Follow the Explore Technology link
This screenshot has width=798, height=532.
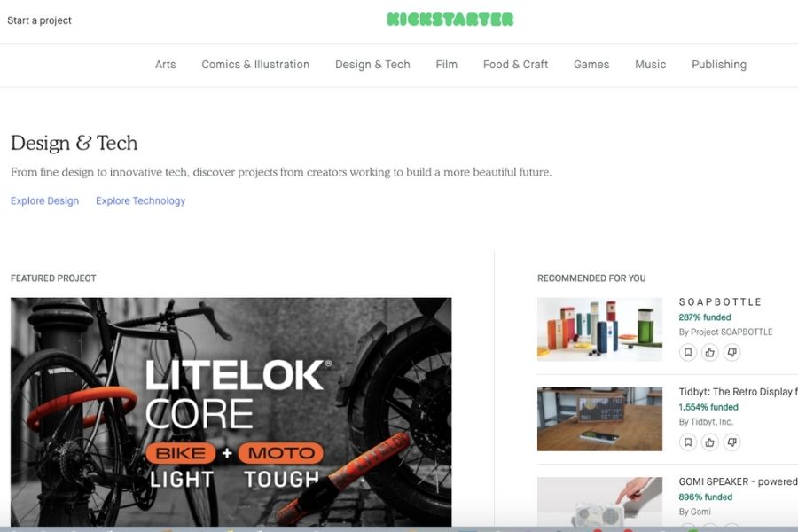140,200
